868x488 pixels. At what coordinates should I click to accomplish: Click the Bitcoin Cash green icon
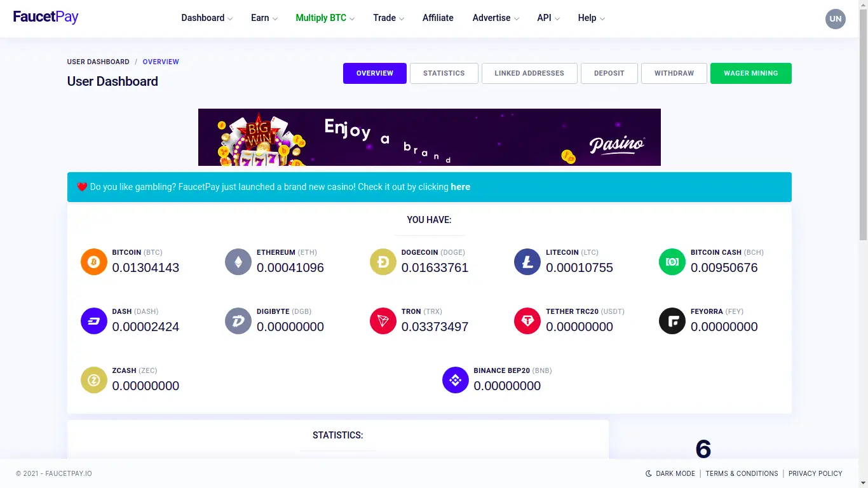[x=672, y=262]
